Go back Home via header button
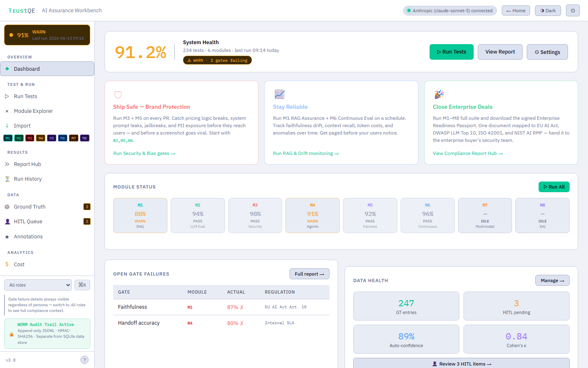 pyautogui.click(x=516, y=11)
